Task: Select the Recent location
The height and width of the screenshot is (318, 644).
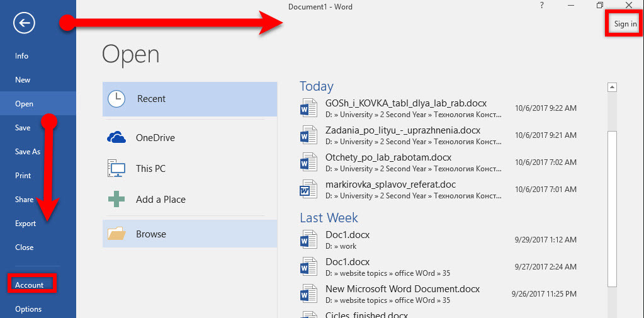Action: click(189, 99)
